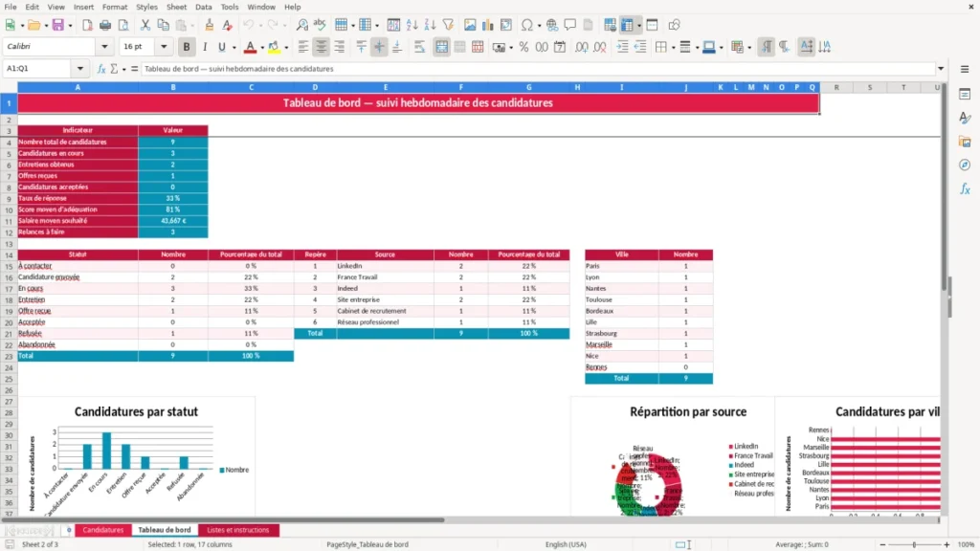The image size is (980, 551).
Task: Open the Calibri font name dropdown
Action: click(104, 46)
